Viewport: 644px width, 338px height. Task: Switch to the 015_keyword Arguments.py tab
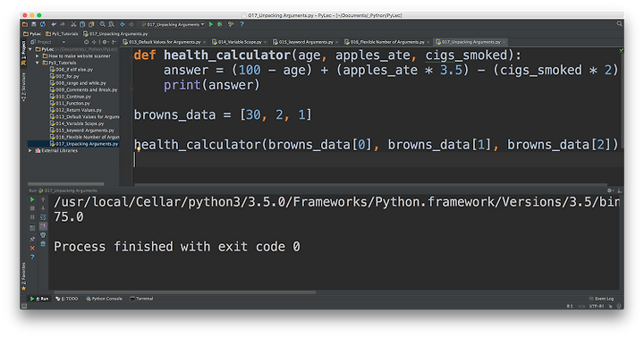(305, 42)
